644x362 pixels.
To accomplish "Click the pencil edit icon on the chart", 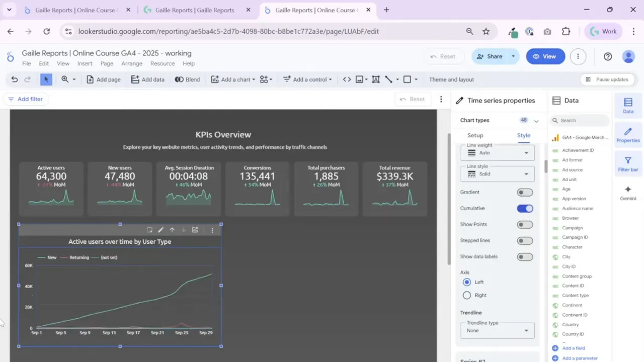I will coord(160,230).
